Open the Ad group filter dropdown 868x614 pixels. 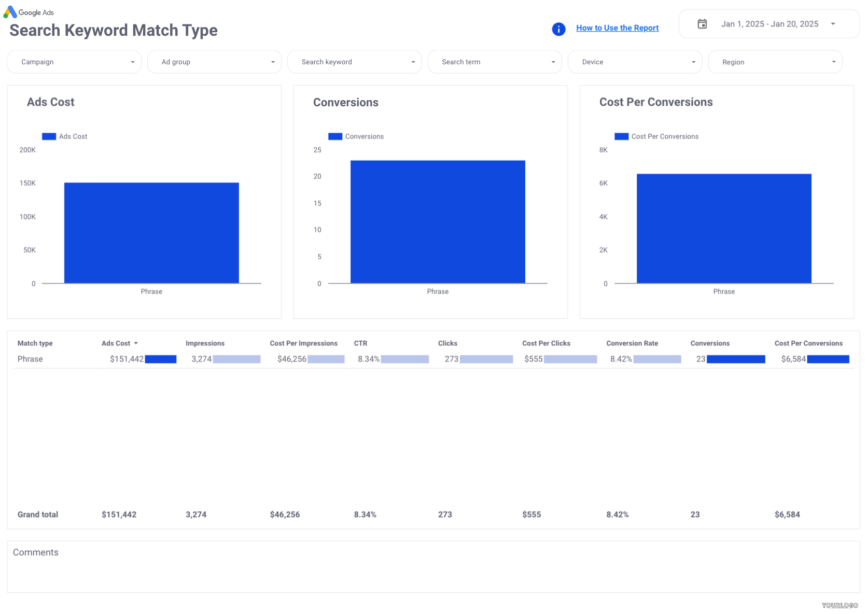(x=214, y=62)
